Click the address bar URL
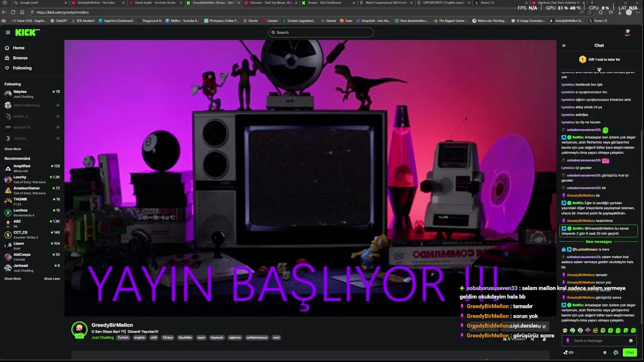The image size is (644, 362). [62, 12]
